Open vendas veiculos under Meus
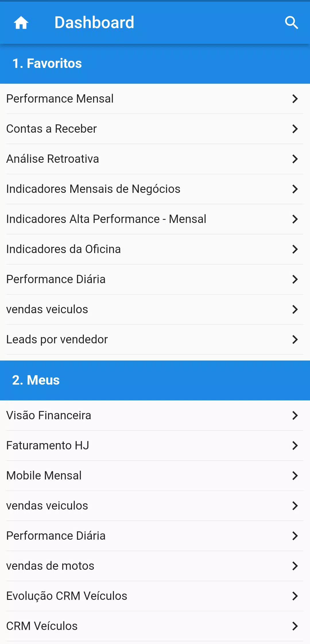310x644 pixels. pyautogui.click(x=155, y=506)
